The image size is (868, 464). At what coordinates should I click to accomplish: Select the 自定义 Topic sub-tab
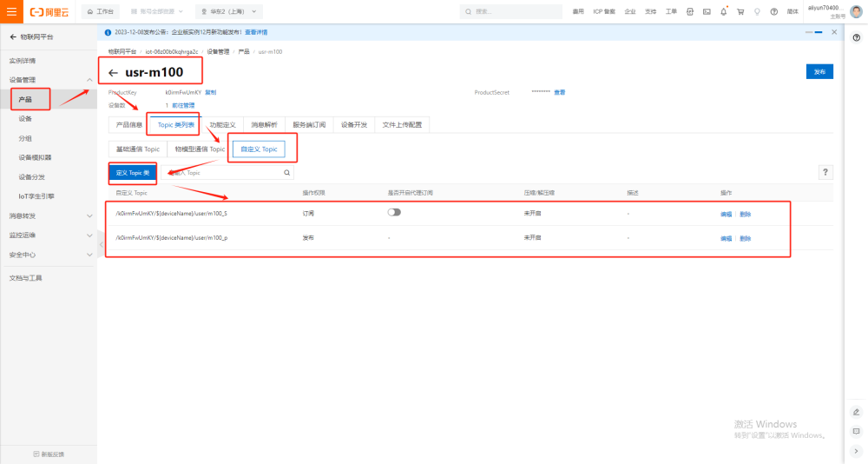263,149
